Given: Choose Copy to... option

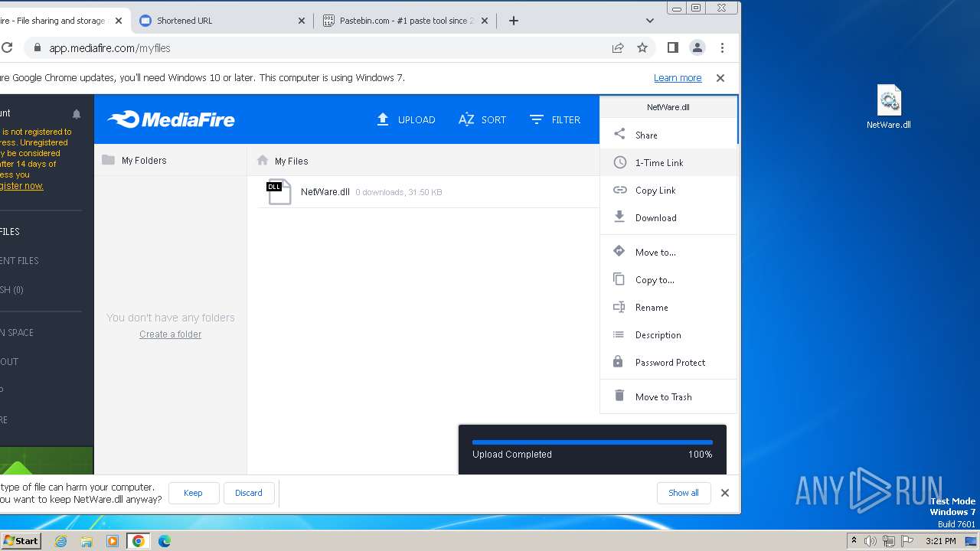Looking at the screenshot, I should tap(668, 279).
